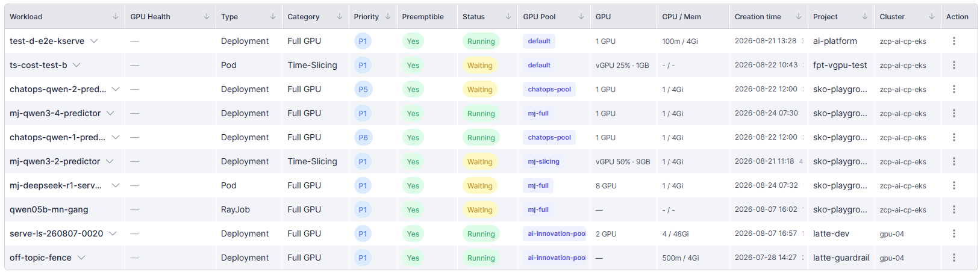The width and height of the screenshot is (980, 272).
Task: Sort by Workload column arrow
Action: [116, 17]
